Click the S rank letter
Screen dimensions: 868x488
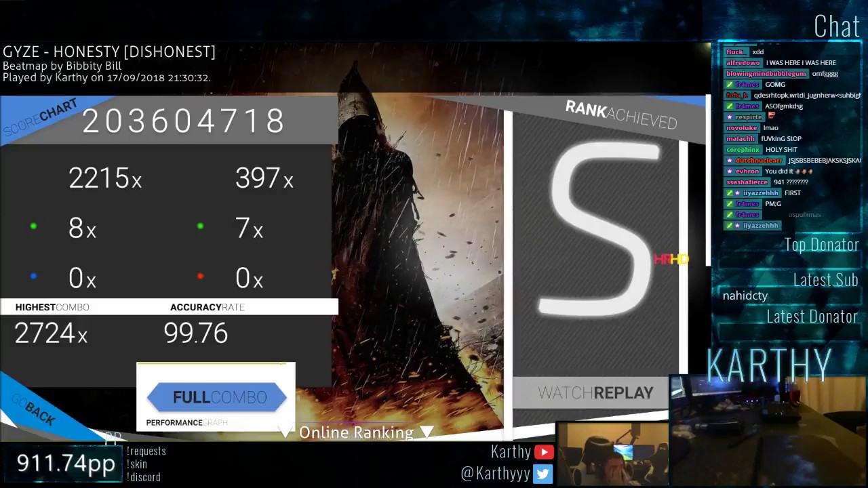pos(599,228)
